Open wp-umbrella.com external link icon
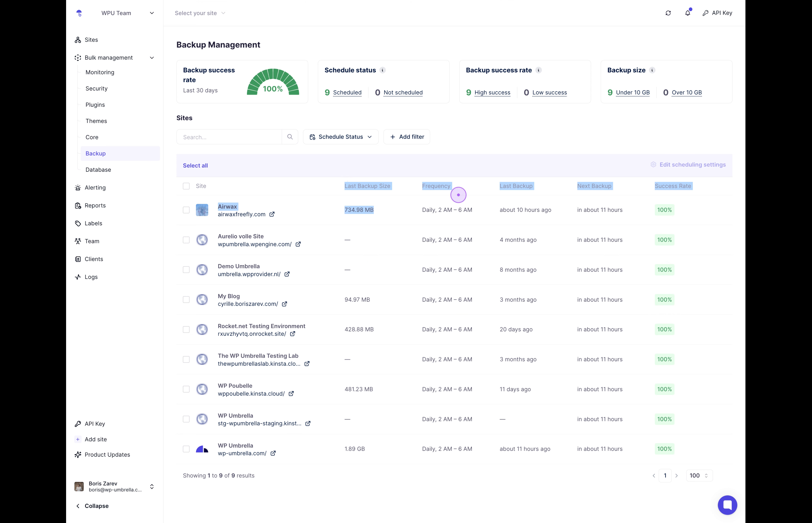Screen dimensions: 812x523 coord(273,453)
